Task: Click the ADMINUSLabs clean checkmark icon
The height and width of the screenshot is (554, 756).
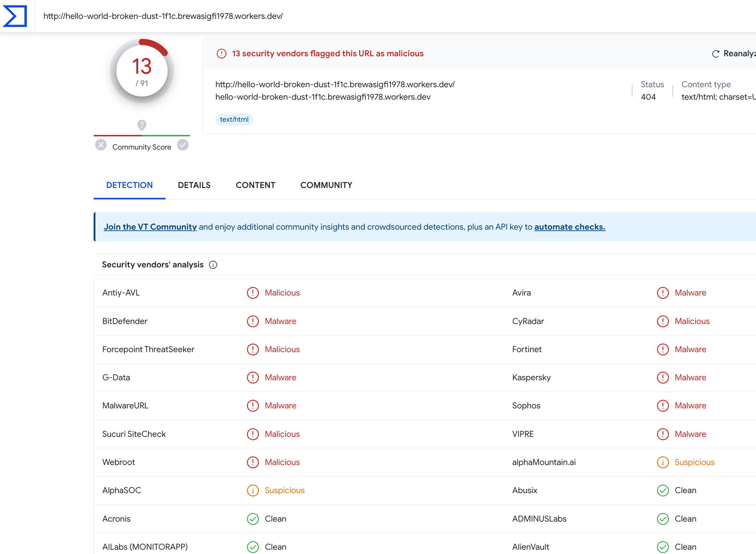Action: pos(663,519)
